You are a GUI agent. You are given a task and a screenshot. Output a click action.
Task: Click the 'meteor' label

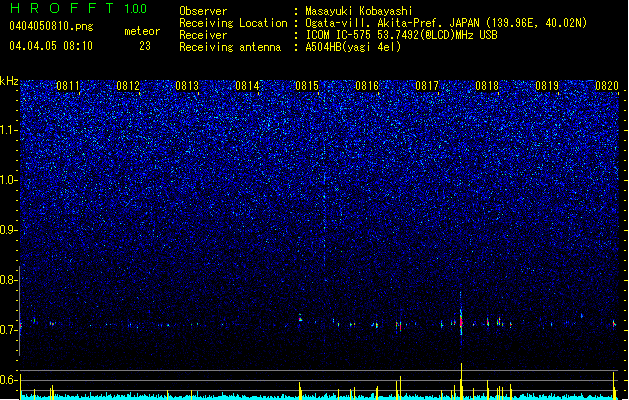coord(142,31)
